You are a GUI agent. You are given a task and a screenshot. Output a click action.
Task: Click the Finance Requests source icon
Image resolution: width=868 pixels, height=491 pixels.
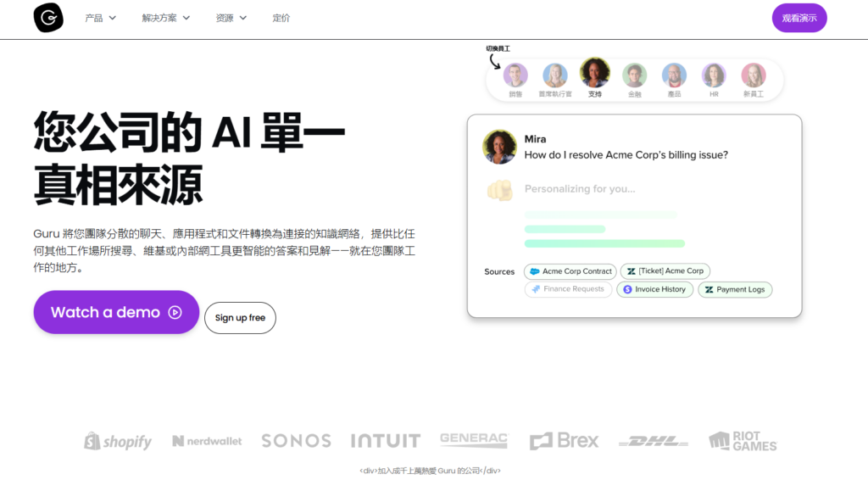tap(536, 288)
